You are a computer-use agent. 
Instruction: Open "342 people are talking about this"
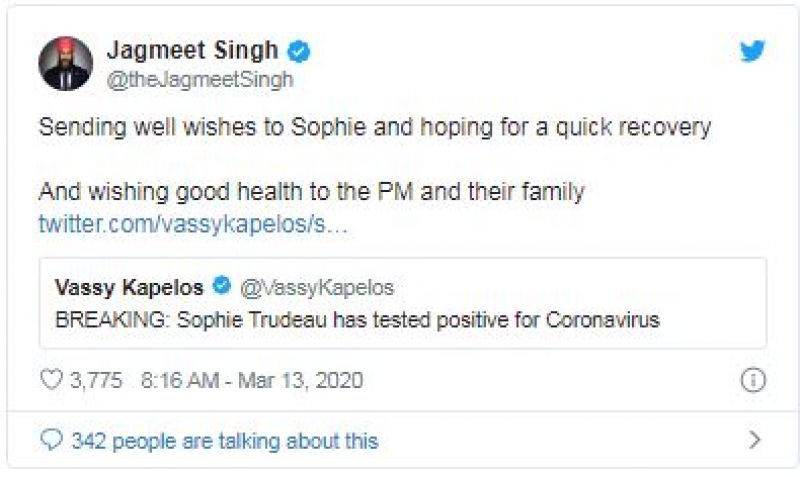(x=225, y=440)
